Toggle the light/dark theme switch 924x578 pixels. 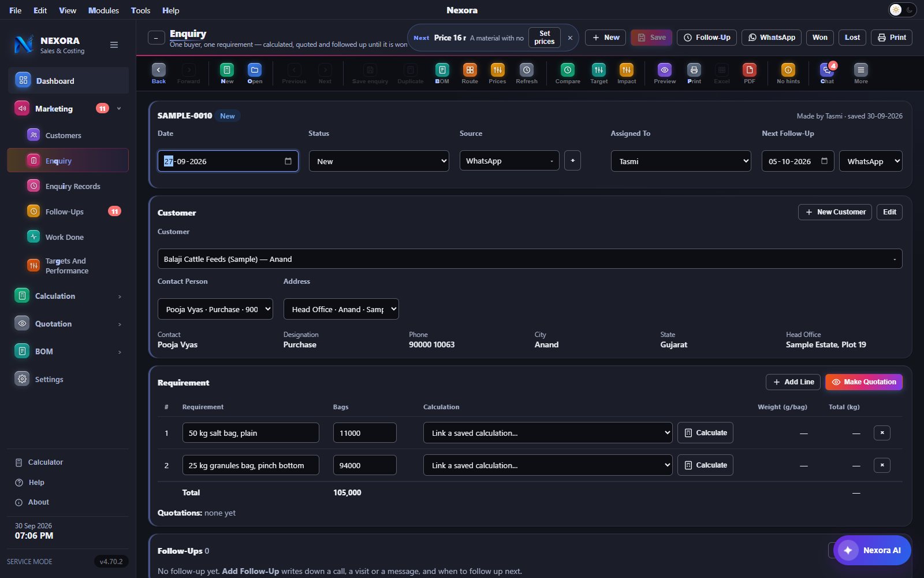[902, 10]
